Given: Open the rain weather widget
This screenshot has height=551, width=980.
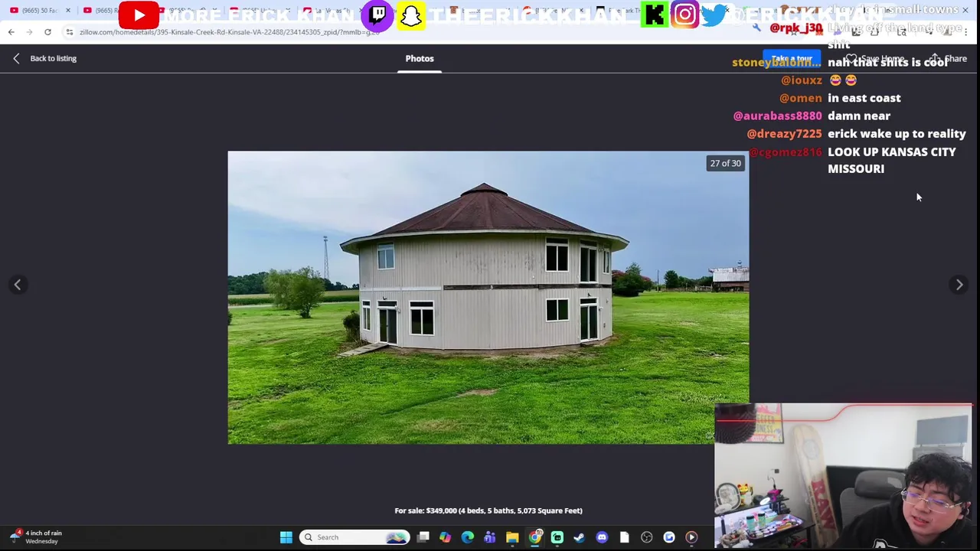Looking at the screenshot, I should point(35,536).
